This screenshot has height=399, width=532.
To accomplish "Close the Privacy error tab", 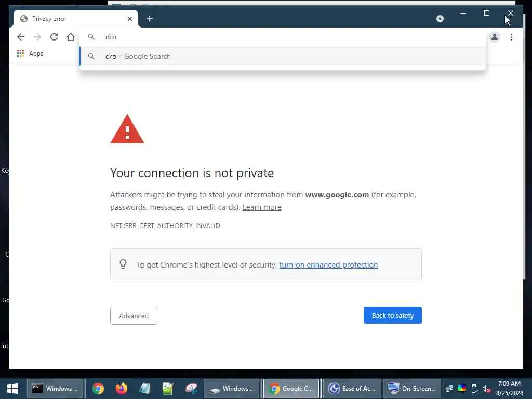I will (x=129, y=19).
